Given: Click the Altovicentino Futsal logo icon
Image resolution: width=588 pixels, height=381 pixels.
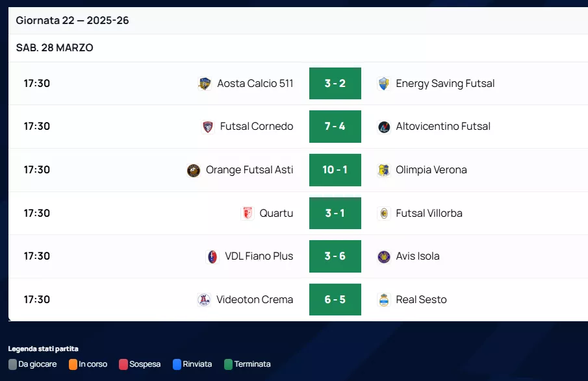Looking at the screenshot, I should pos(384,127).
